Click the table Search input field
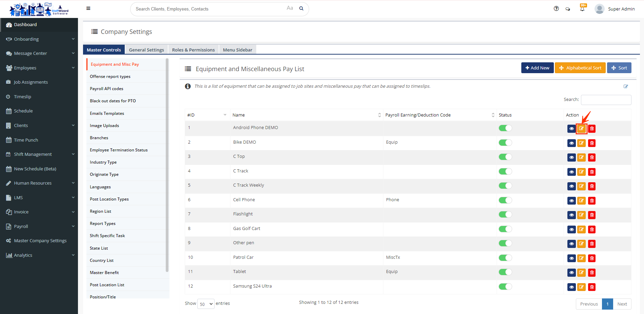Viewport: 644px width, 314px height. pyautogui.click(x=606, y=100)
